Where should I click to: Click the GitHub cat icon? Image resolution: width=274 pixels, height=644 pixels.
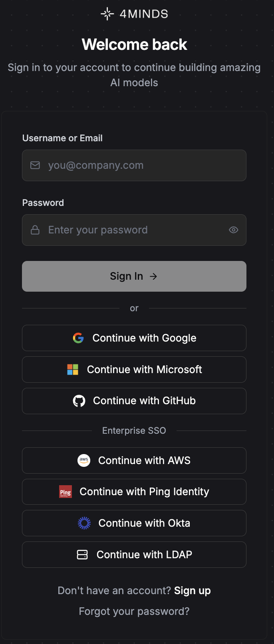[79, 401]
